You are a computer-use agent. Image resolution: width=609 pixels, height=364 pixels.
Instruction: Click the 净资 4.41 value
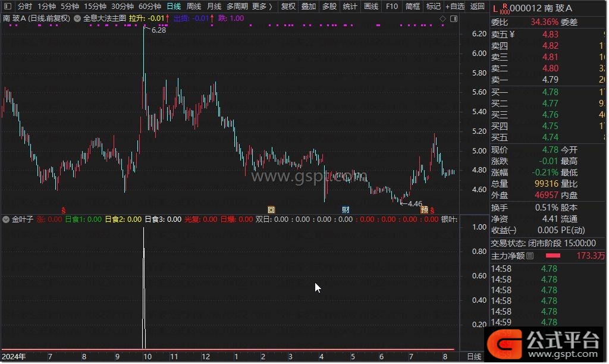(550, 219)
